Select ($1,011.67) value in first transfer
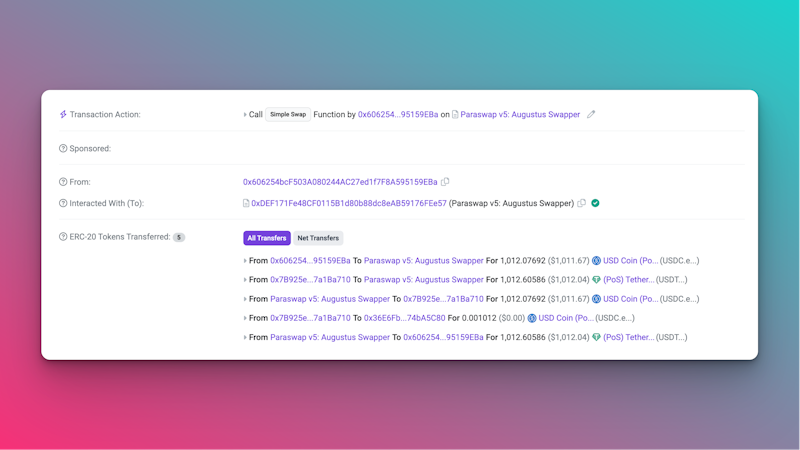The image size is (800, 450). pyautogui.click(x=568, y=260)
